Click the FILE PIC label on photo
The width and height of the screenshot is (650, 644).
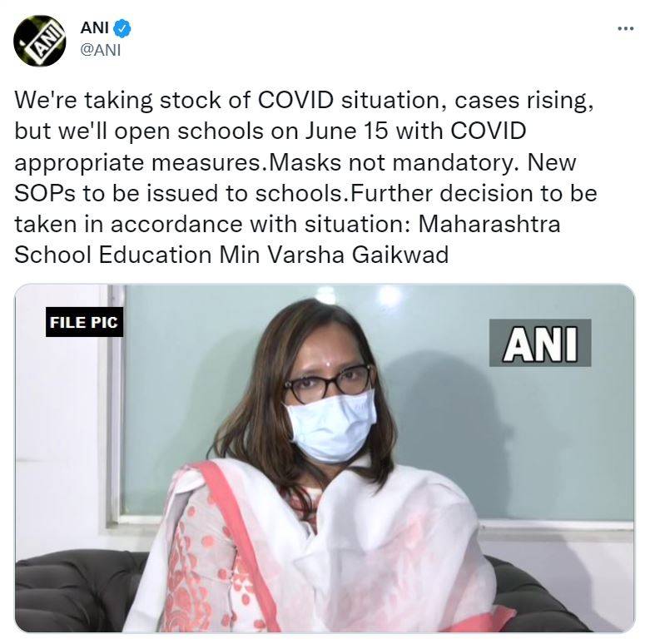tap(84, 322)
